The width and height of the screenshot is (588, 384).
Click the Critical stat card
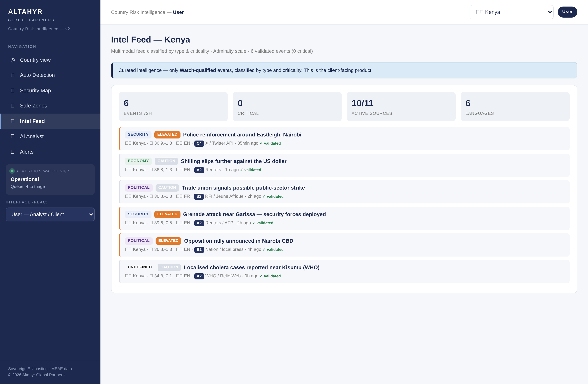[x=287, y=107]
